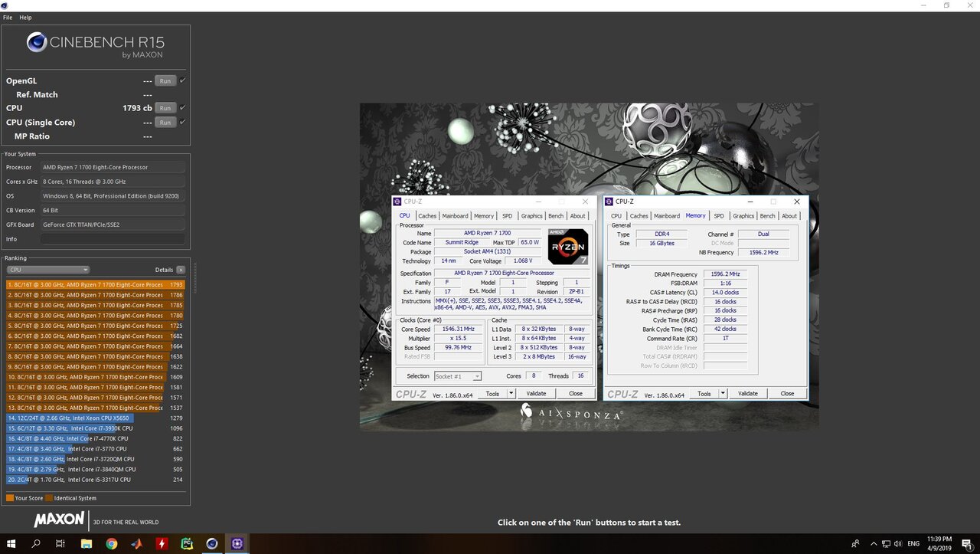Open the Socket #1 selection dropdown
Screen dimensions: 980x554
point(458,376)
